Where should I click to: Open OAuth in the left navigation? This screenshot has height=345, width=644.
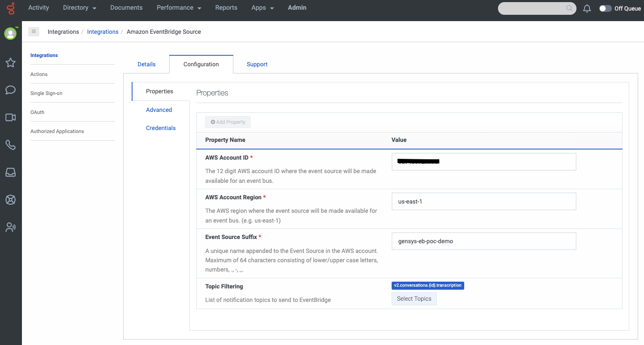coord(37,112)
